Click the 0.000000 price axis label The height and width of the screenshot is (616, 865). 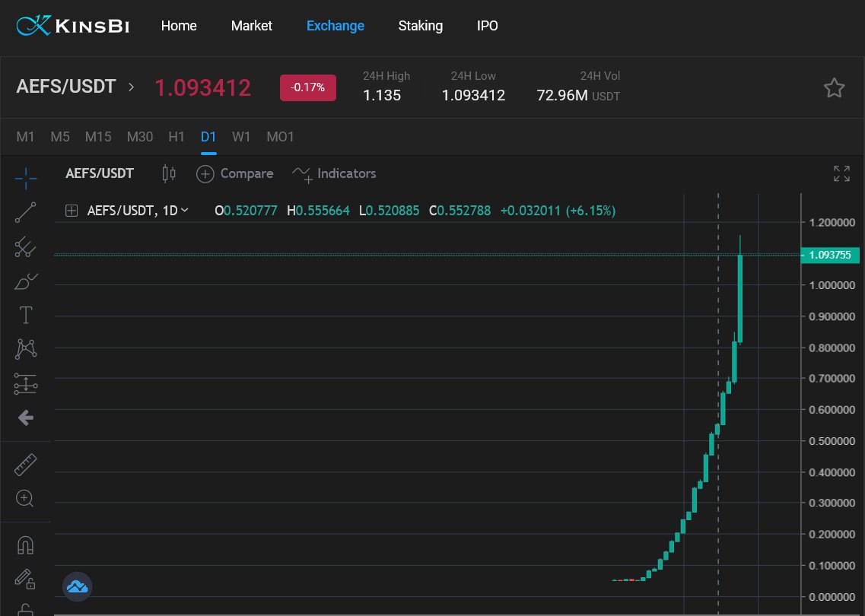[x=832, y=597]
